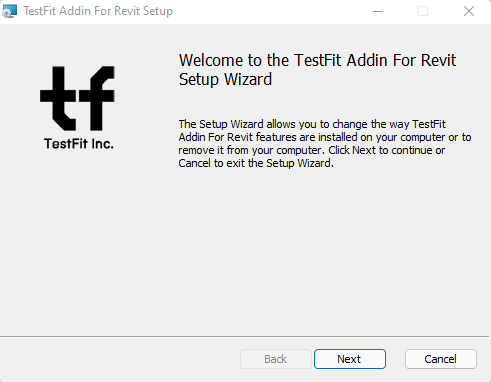Click the letter f in the logo
The image size is (491, 382).
coord(97,98)
